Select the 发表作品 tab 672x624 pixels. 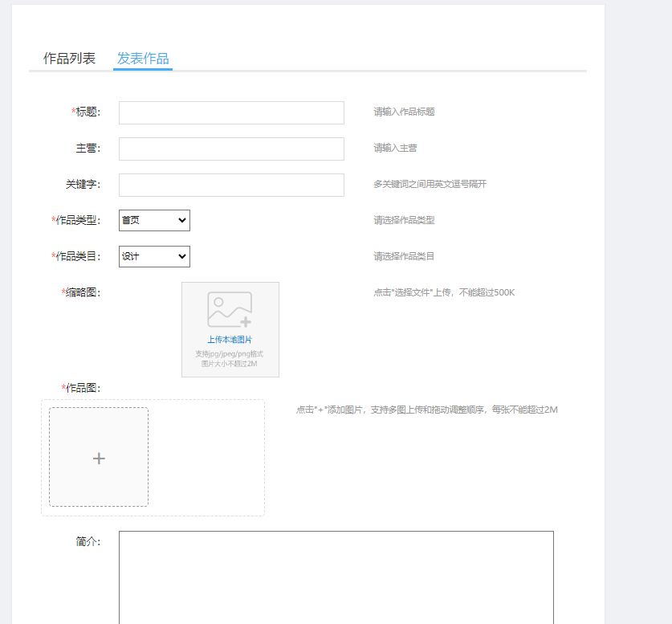coord(143,59)
